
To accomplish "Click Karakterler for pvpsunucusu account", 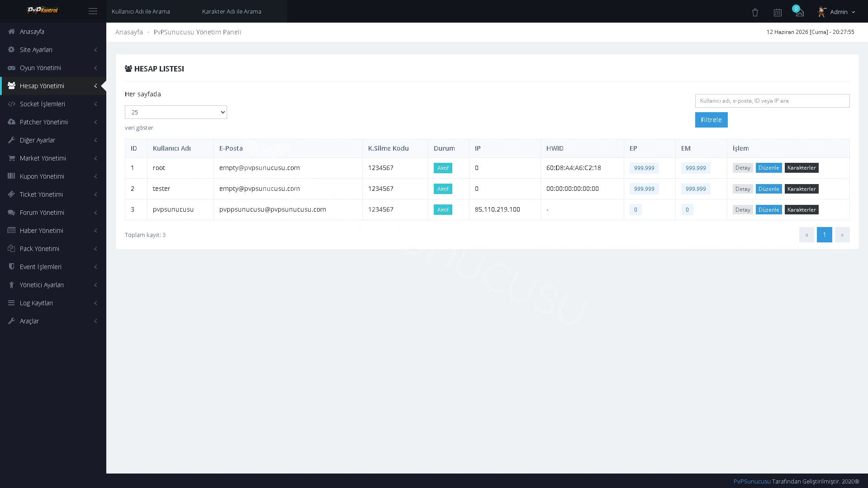I will pyautogui.click(x=802, y=210).
